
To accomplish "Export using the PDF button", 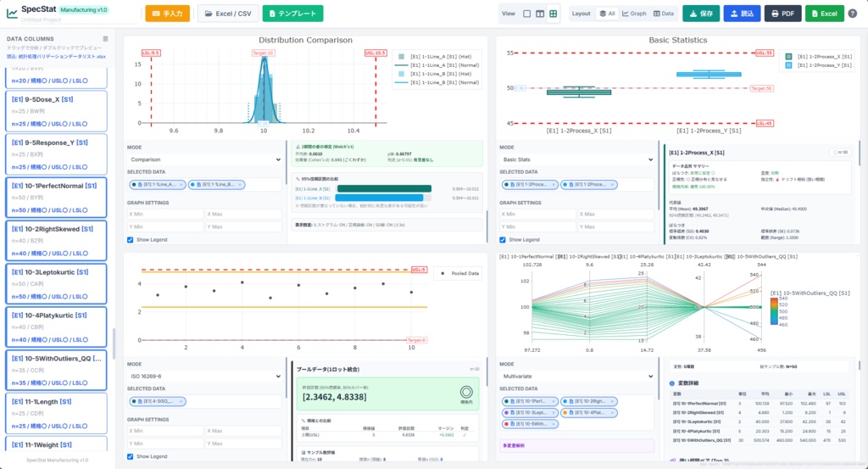I will coord(782,14).
